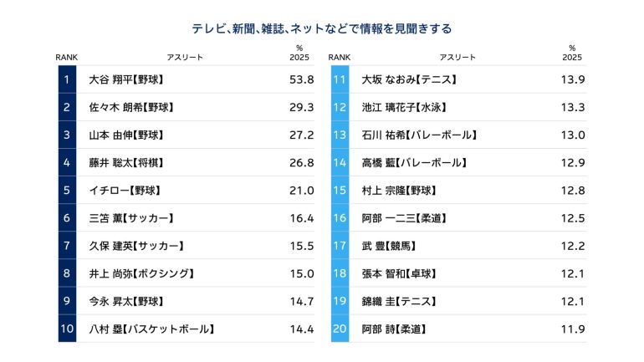The height and width of the screenshot is (362, 644).
Task: Click rank 3 dark blue badge
Action: [x=66, y=135]
